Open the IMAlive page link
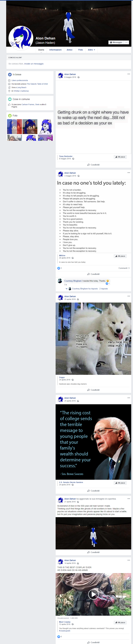The image size is (133, 644). pos(62,255)
